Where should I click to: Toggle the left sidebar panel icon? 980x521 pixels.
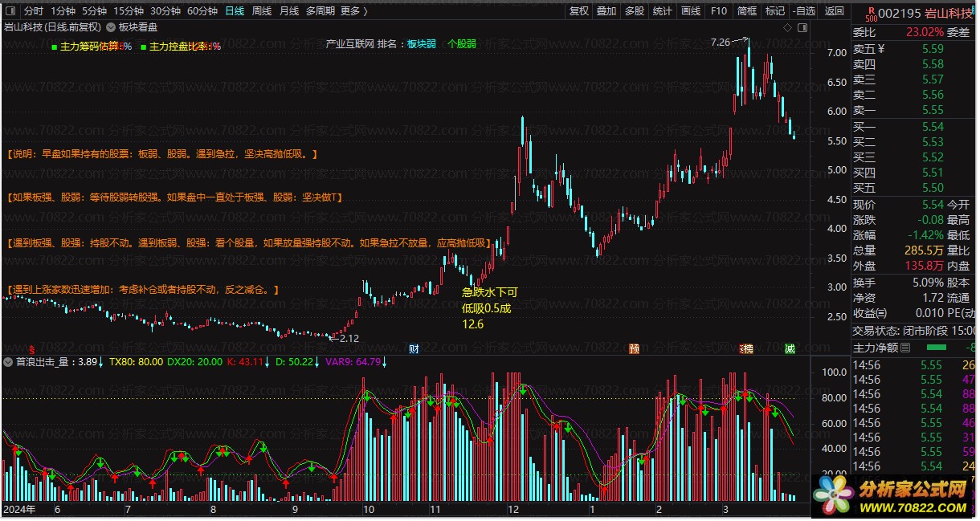[x=10, y=11]
